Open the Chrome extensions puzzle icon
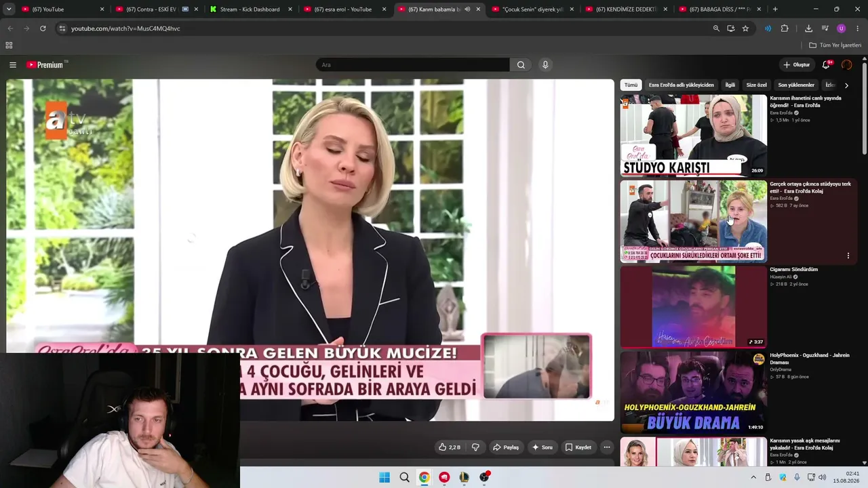Screen dimensions: 868x488 (785, 28)
